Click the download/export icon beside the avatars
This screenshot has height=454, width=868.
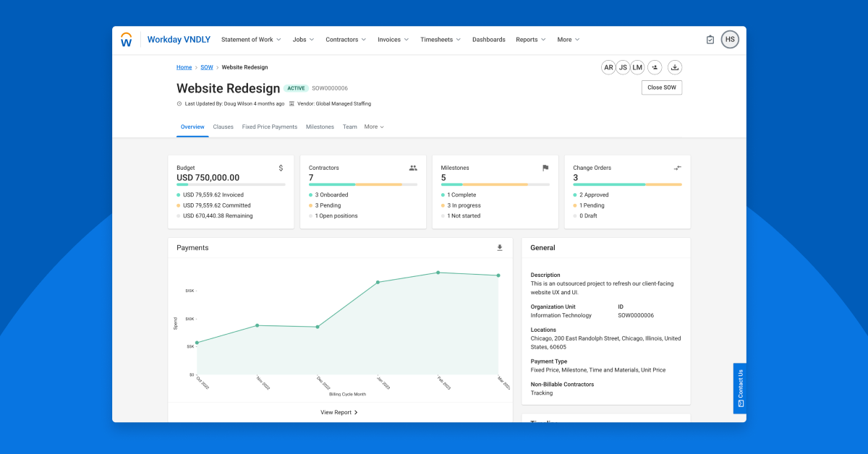pyautogui.click(x=675, y=67)
